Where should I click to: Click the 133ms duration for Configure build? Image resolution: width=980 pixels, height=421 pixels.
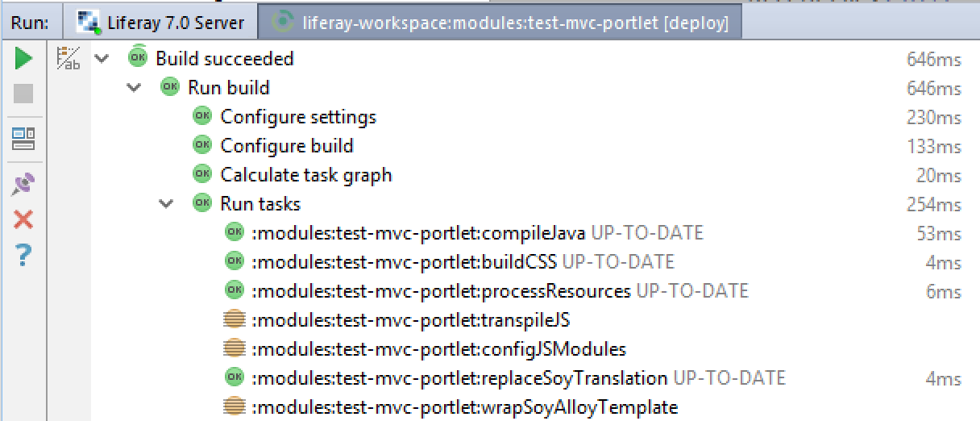[933, 147]
